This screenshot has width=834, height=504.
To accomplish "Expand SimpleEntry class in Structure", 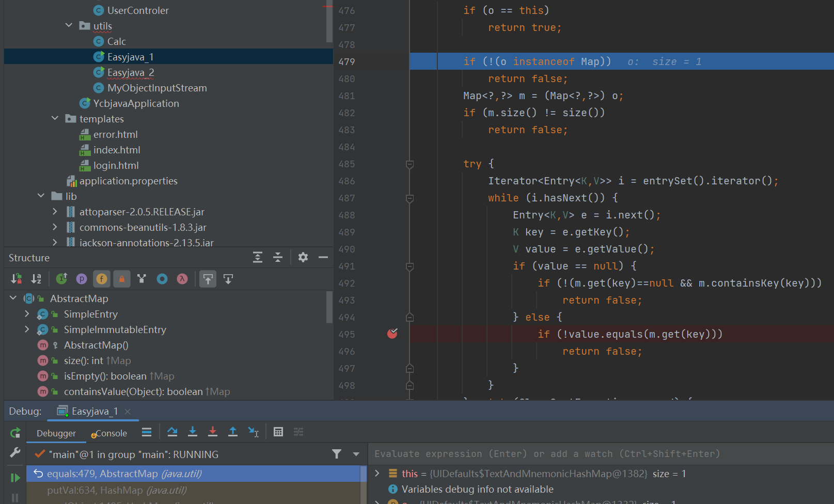I will coord(27,313).
